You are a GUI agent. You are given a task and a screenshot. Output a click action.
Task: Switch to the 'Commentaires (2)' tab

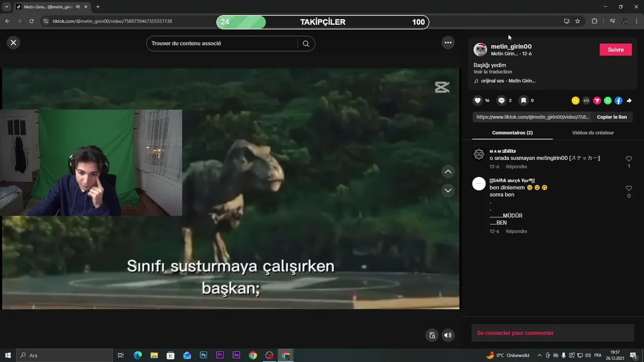click(512, 133)
